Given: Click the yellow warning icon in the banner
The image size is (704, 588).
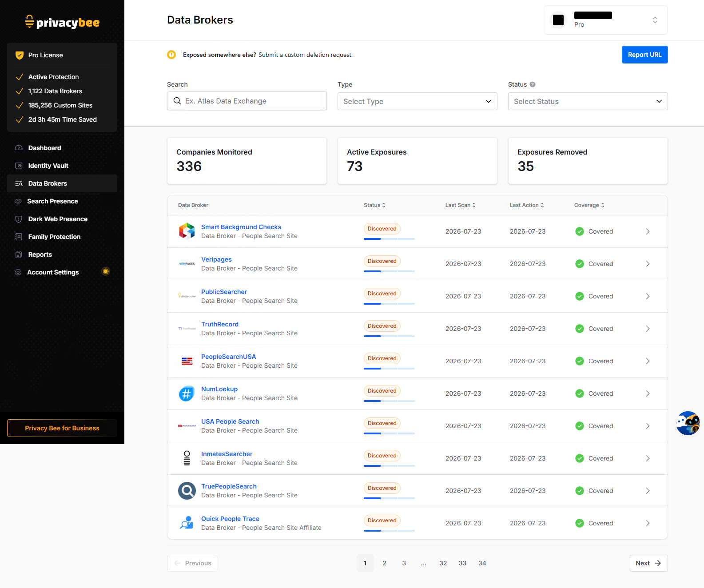Looking at the screenshot, I should coord(171,55).
